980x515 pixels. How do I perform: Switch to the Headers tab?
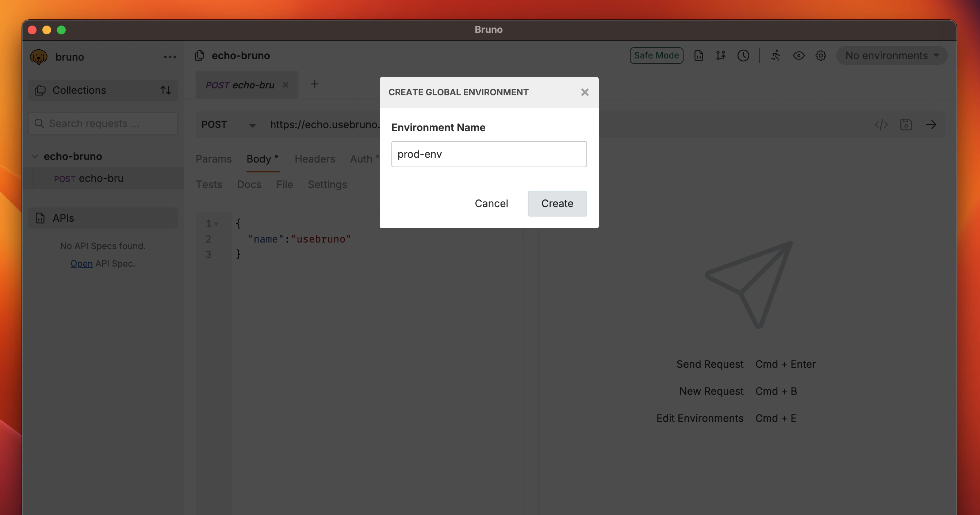[315, 159]
